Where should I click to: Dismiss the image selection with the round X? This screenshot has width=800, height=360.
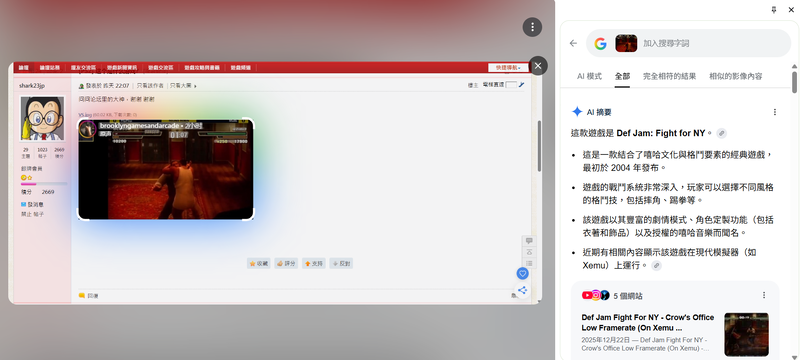(x=538, y=66)
